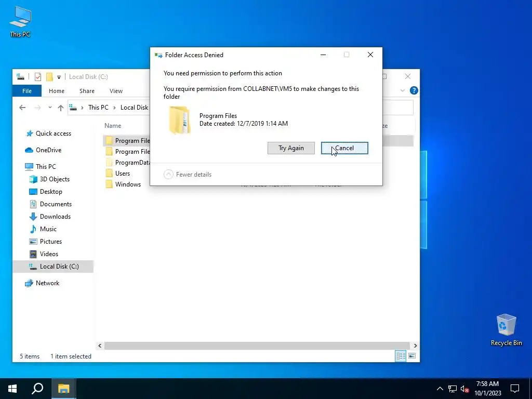
Task: Open taskbar Search magnifier
Action: (x=37, y=389)
